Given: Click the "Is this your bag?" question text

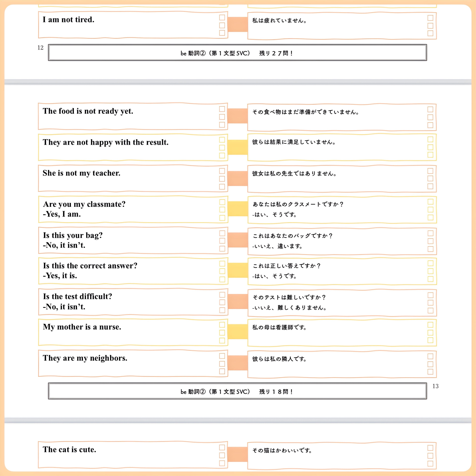Looking at the screenshot, I should click(73, 235).
